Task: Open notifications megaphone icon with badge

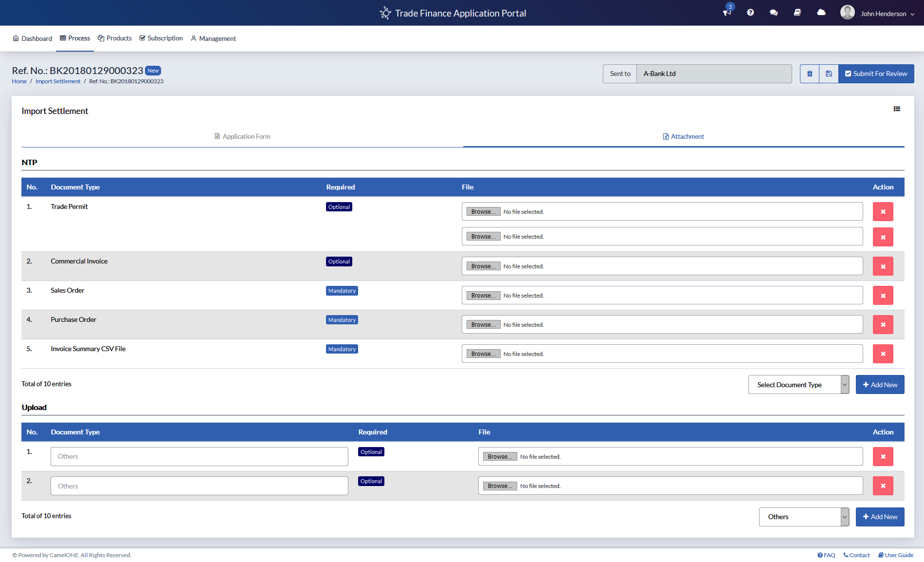Action: [727, 13]
